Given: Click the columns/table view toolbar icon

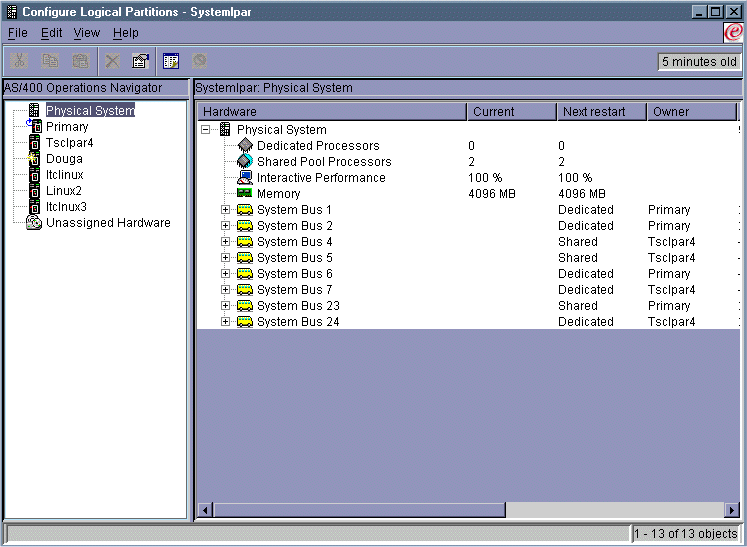Looking at the screenshot, I should pos(171,61).
